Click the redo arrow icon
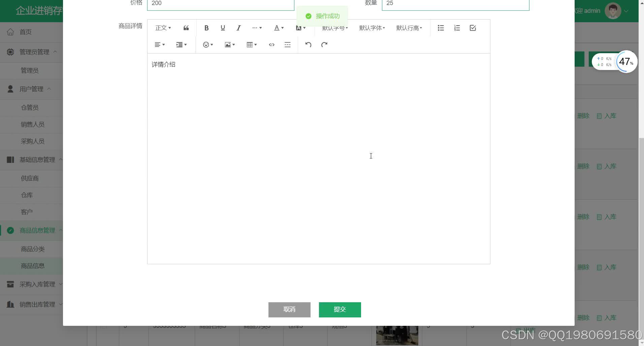Screen dimensions: 644x346 click(324, 44)
